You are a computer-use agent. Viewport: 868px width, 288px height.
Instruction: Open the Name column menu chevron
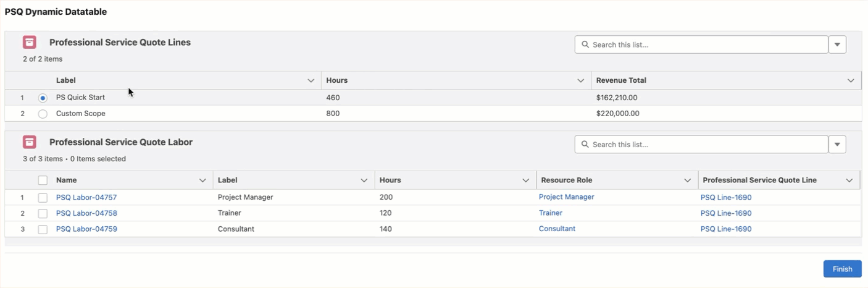point(202,180)
